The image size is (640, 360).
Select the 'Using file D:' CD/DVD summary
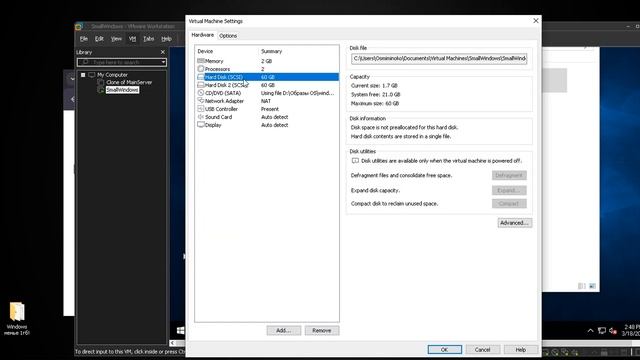coord(297,93)
